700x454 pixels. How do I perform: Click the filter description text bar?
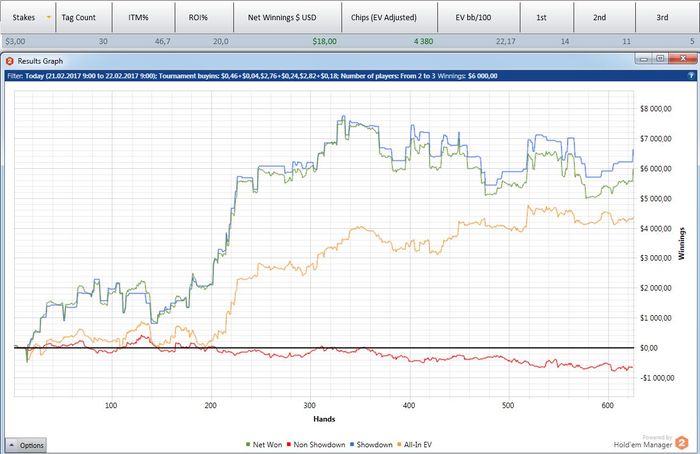click(350, 76)
